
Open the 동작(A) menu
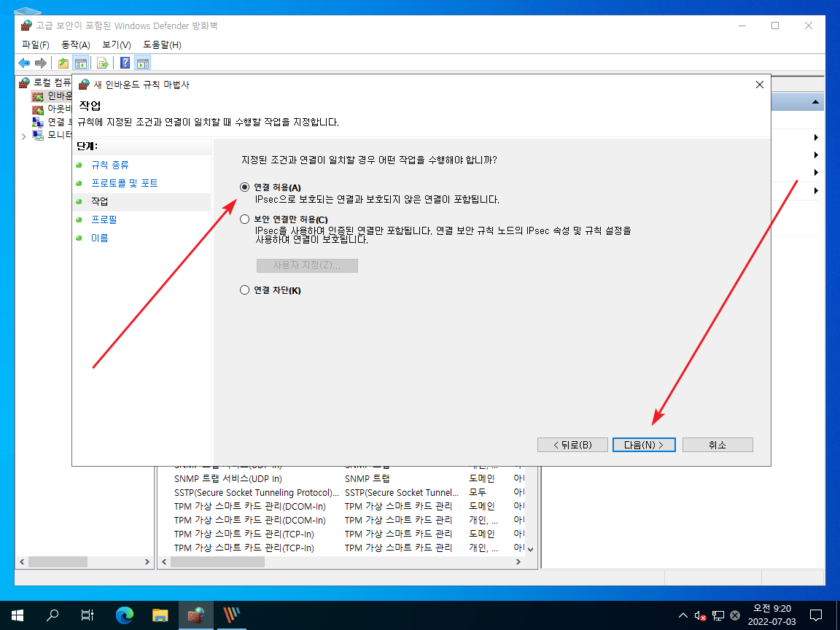(76, 45)
